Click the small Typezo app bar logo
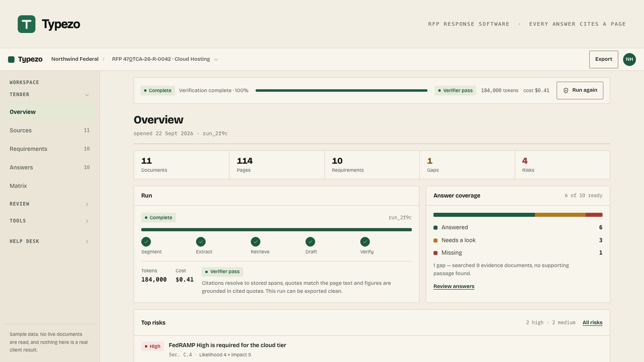644x362 pixels. pos(25,59)
